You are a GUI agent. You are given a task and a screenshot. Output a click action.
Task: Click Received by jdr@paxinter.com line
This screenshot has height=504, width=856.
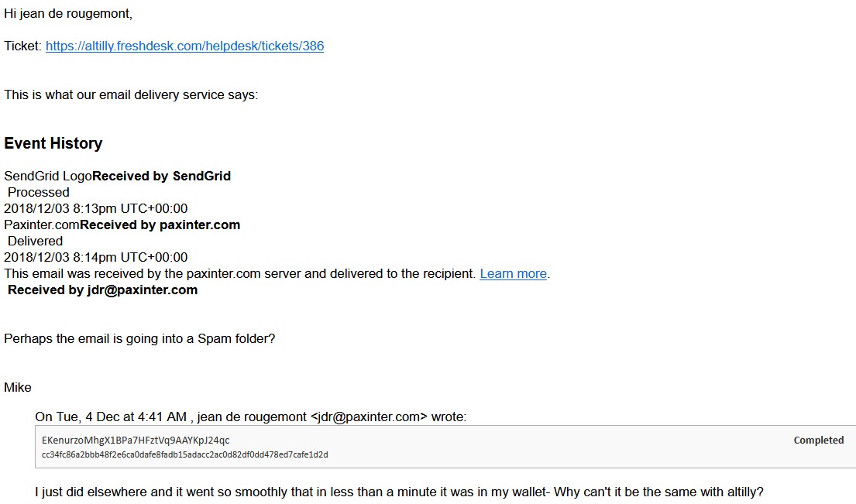102,290
